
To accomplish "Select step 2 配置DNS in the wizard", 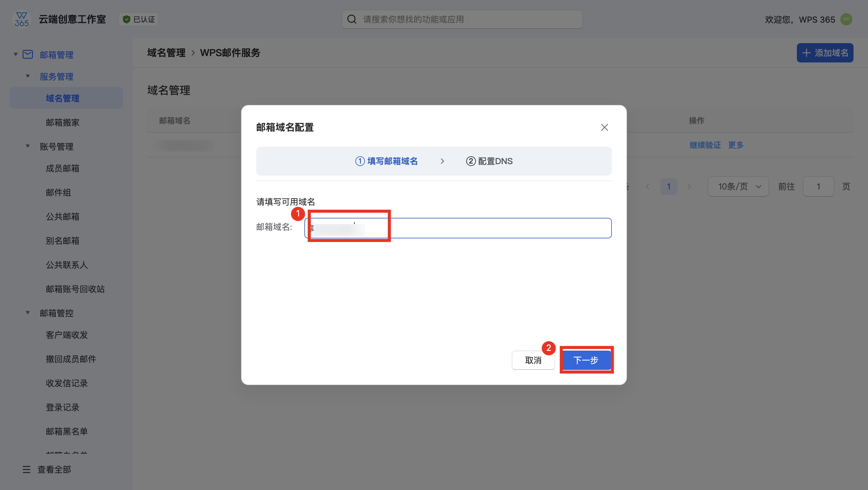I will point(489,161).
